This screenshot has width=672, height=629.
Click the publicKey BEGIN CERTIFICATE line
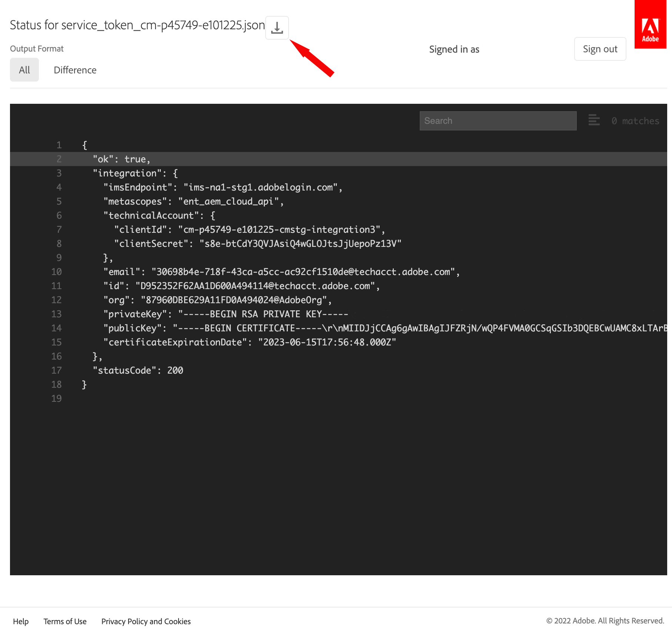click(385, 328)
